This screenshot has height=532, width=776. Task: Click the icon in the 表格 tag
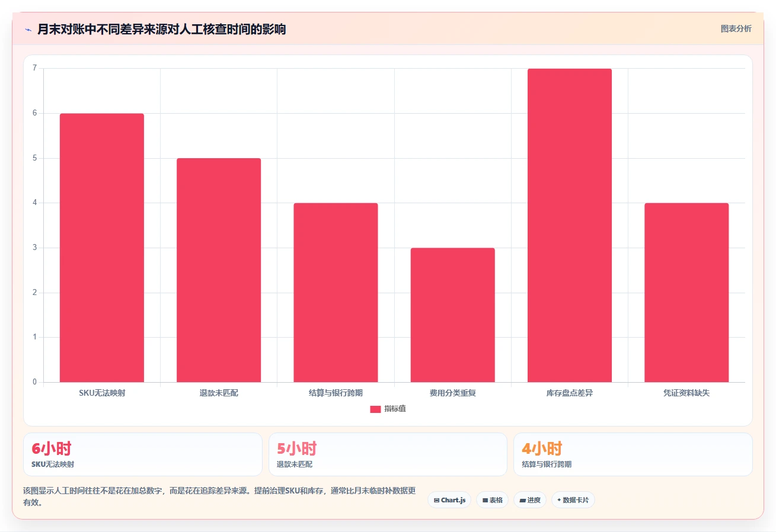point(485,501)
